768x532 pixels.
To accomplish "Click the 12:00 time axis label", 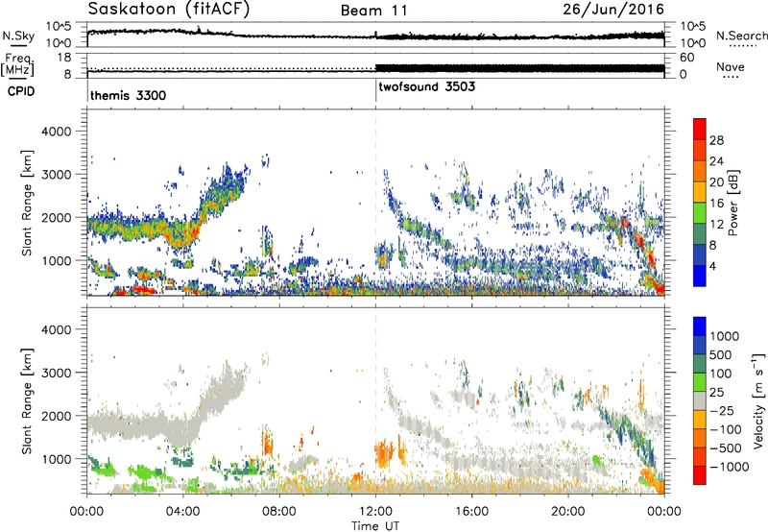I will (375, 512).
